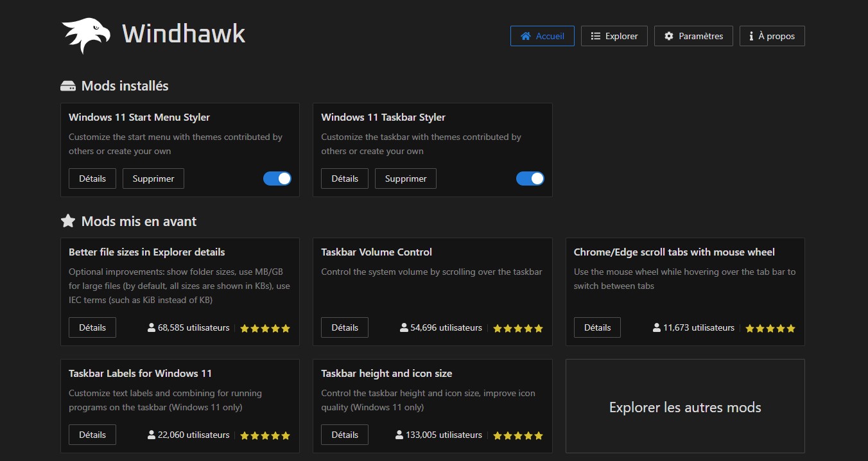Image resolution: width=868 pixels, height=461 pixels.
Task: Open the Explorer tab
Action: point(614,36)
